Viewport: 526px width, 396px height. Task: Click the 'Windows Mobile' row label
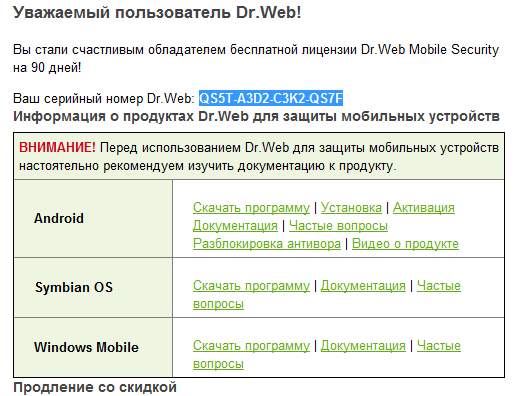coord(86,347)
